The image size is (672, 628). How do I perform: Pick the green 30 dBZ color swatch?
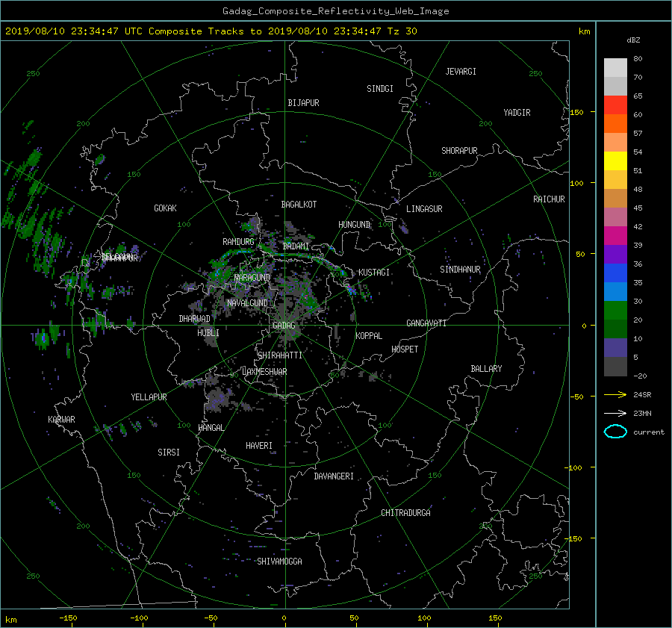[x=615, y=311]
